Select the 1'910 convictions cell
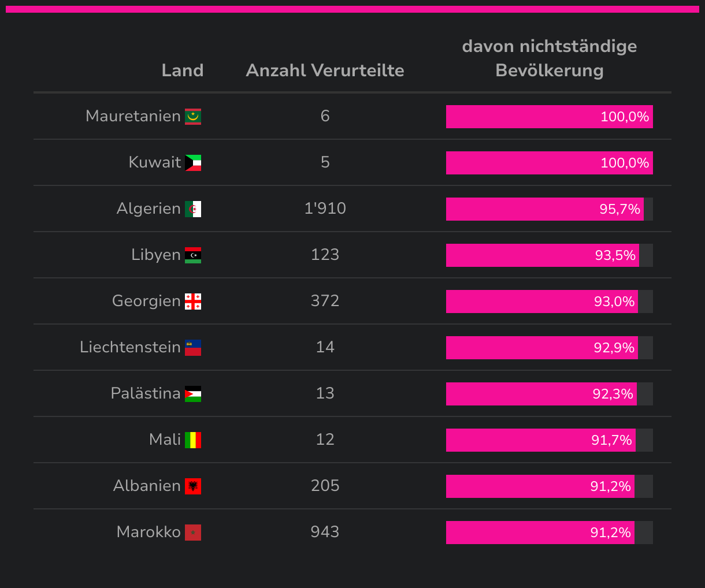This screenshot has height=588, width=705. point(325,209)
